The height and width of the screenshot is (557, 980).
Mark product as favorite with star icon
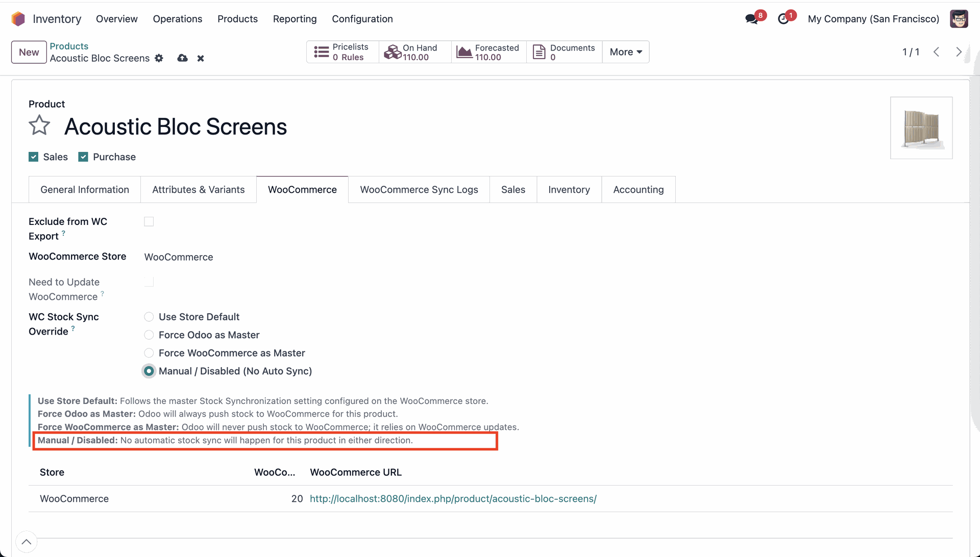[x=39, y=125]
